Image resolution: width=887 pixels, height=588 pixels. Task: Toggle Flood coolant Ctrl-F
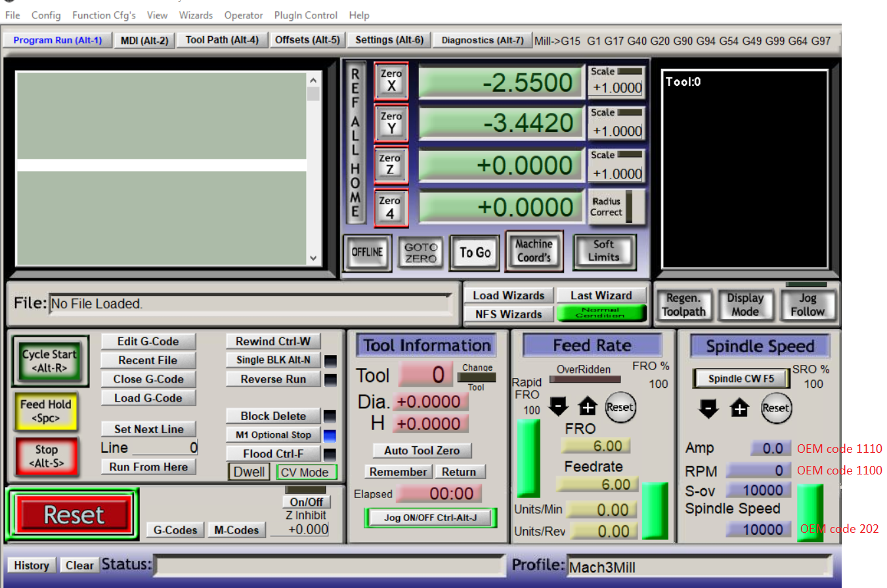point(273,453)
